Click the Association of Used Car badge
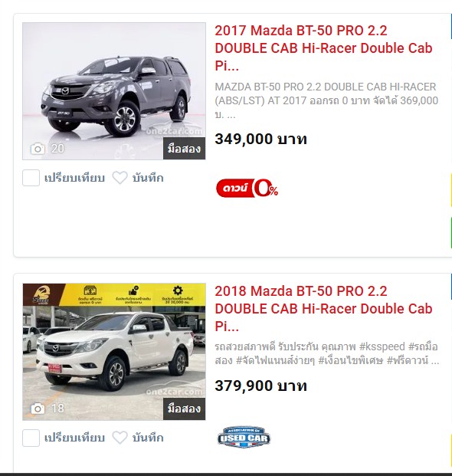 click(x=244, y=437)
